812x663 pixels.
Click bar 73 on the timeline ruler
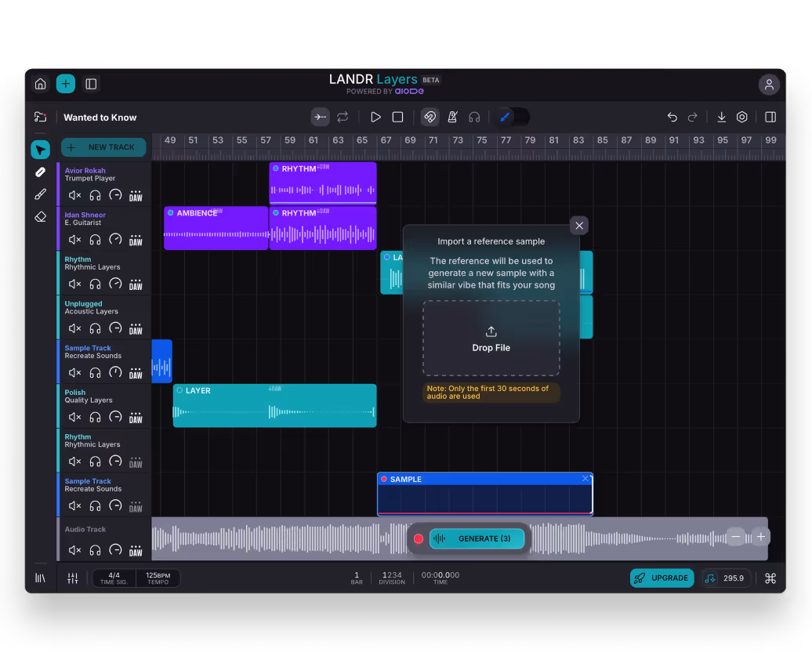pos(458,140)
